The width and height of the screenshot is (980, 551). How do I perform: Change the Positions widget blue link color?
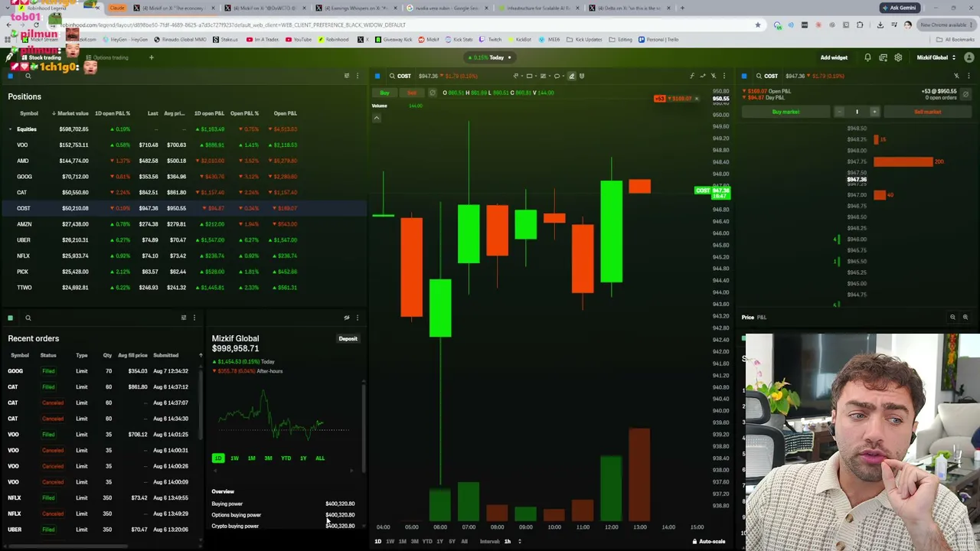pos(11,76)
